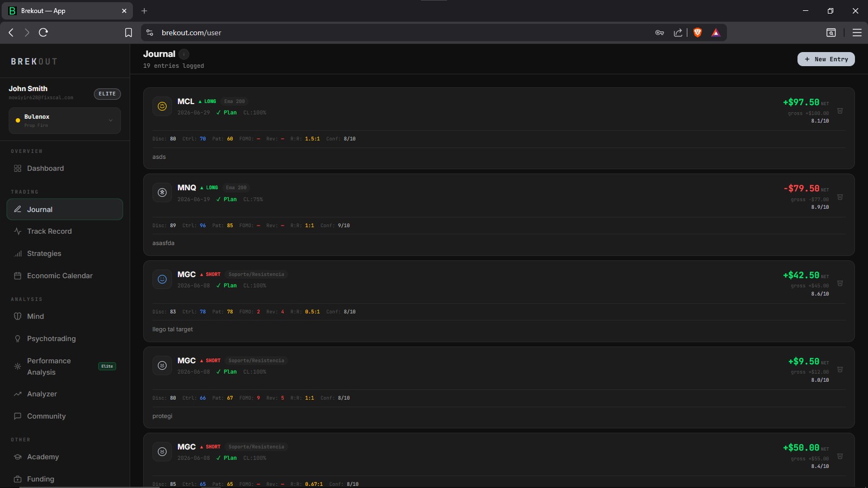Open the Mind analysis page
868x488 pixels.
65,316
